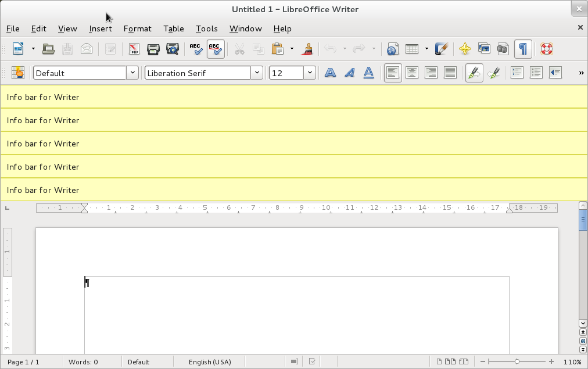Click the Paste clipboard icon
Viewport: 588px width, 369px height.
pos(278,49)
